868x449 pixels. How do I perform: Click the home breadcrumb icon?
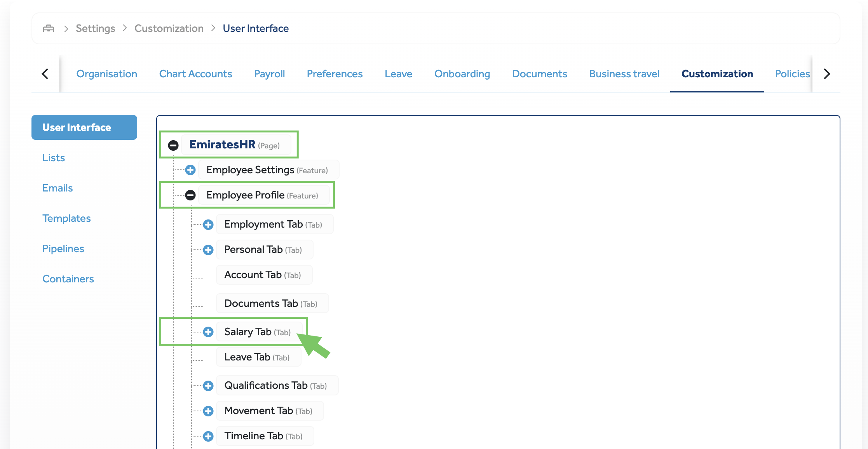[49, 28]
